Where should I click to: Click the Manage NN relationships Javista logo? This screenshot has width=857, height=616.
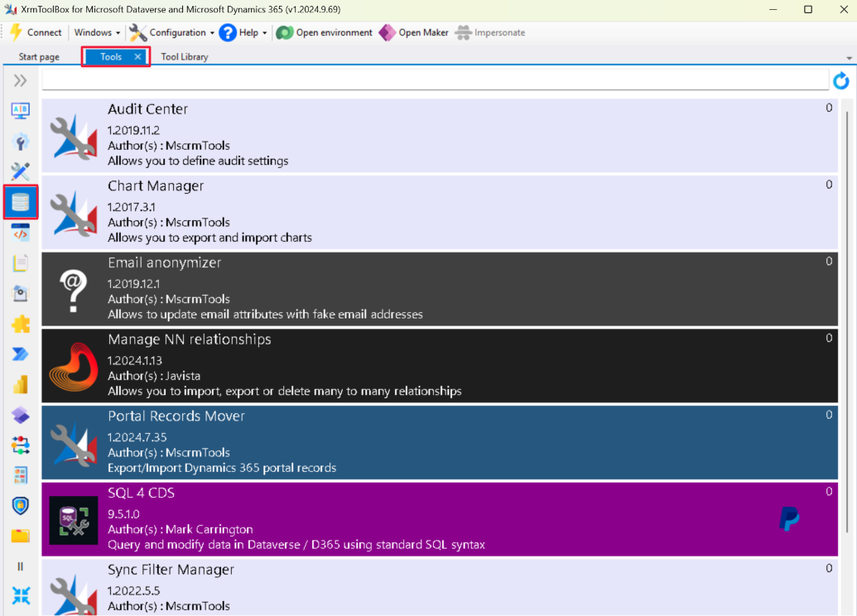(73, 366)
